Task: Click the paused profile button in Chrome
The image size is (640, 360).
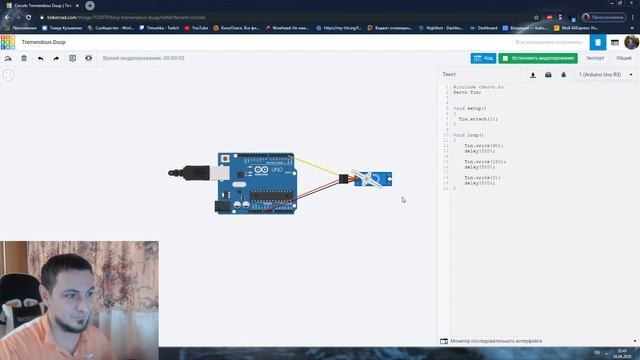Action: tap(604, 17)
